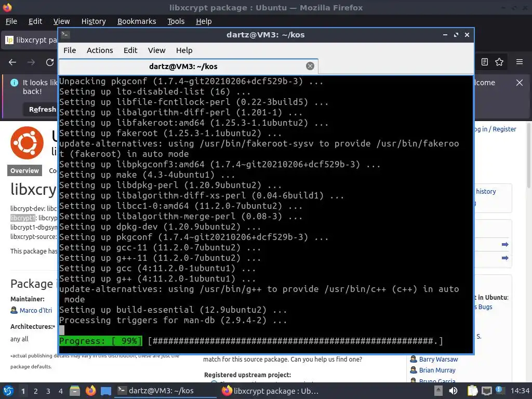This screenshot has height=399, width=532.
Task: Click the network tray icon
Action: pos(486,391)
